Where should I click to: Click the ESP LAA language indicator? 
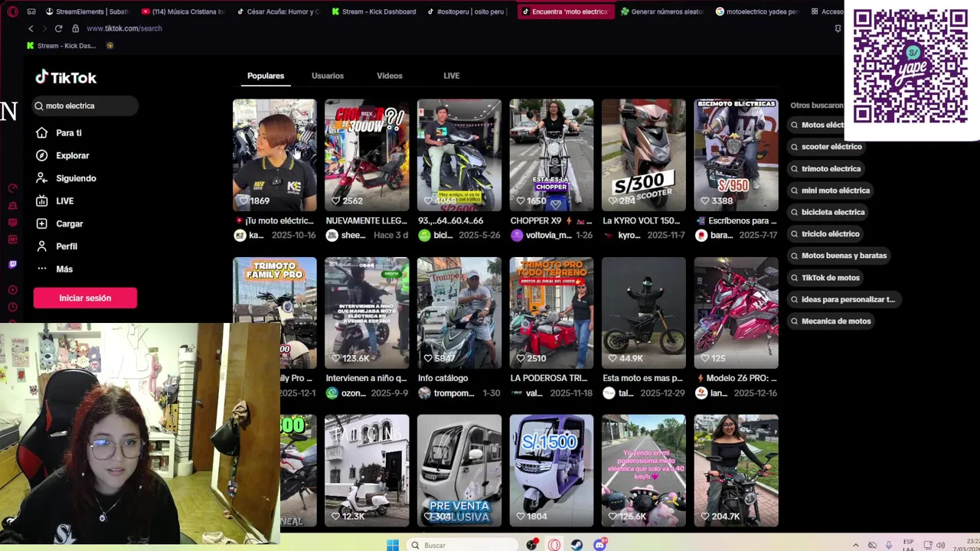tap(909, 545)
